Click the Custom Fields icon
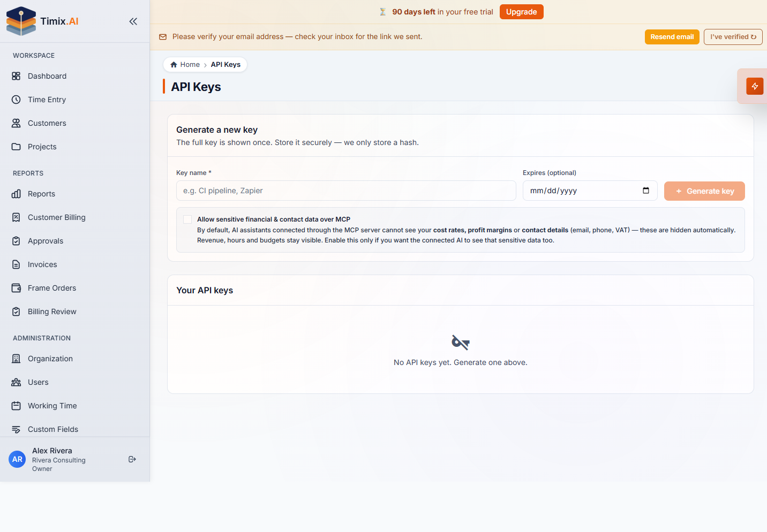Screen dimensions: 767x532 16,429
